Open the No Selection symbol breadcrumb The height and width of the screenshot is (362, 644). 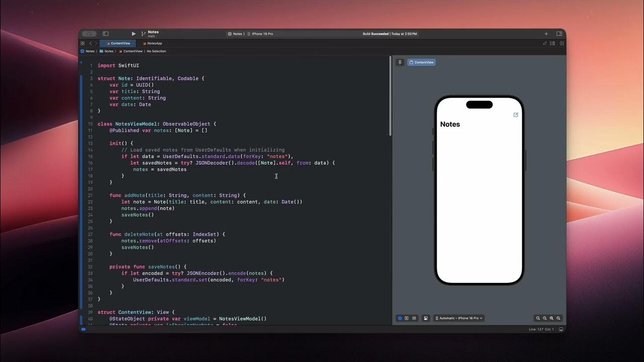click(x=156, y=51)
